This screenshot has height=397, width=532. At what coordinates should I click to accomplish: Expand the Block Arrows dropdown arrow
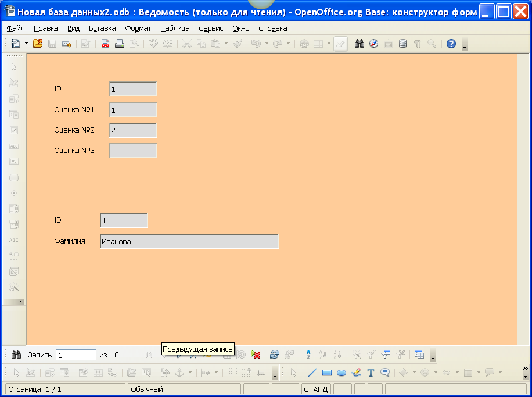coord(457,373)
